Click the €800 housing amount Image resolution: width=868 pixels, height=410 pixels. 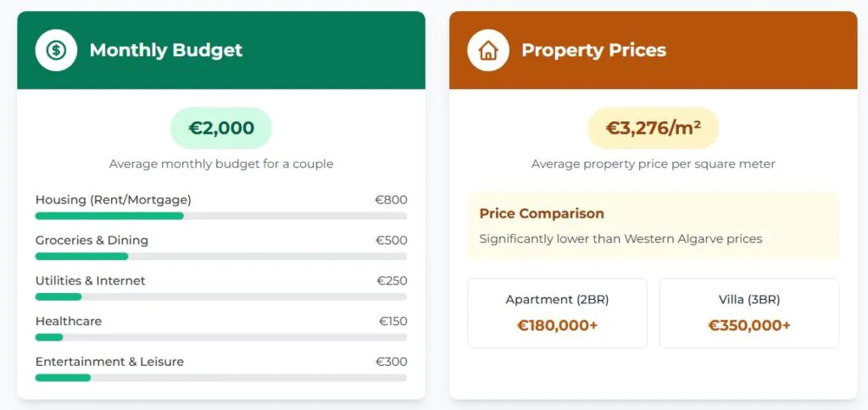point(391,200)
